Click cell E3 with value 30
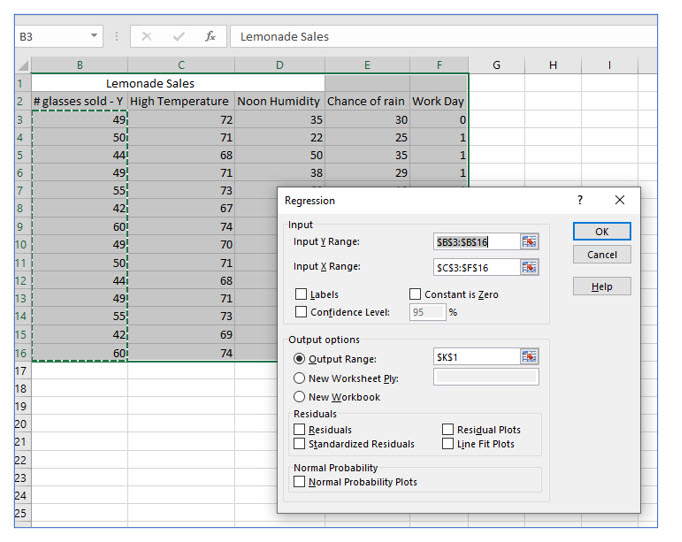The height and width of the screenshot is (542, 682). coord(367,120)
